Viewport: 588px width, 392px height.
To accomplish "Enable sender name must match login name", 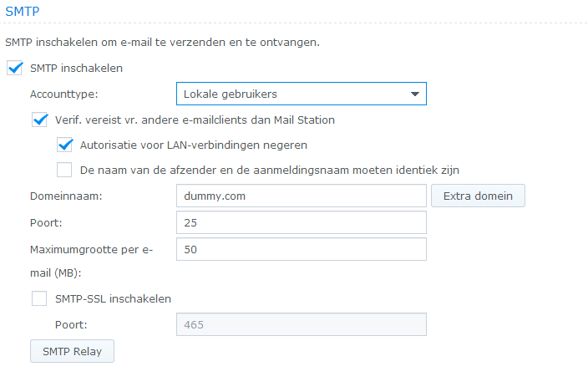I will click(64, 170).
